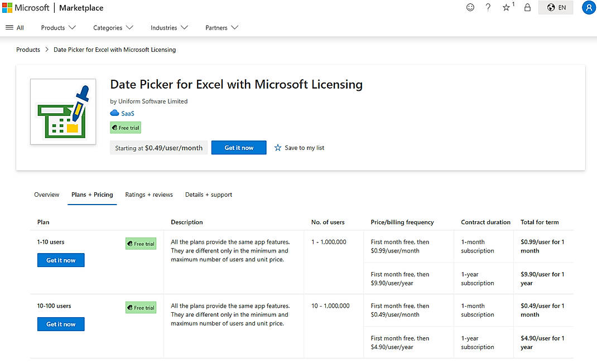This screenshot has width=597, height=364.
Task: Click '1 - 1,000,000' users cell
Action: (x=329, y=242)
